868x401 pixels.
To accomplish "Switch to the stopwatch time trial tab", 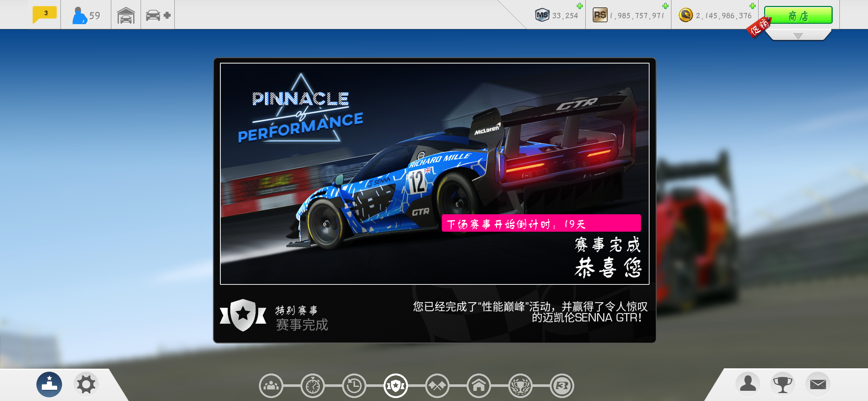I will click(313, 386).
